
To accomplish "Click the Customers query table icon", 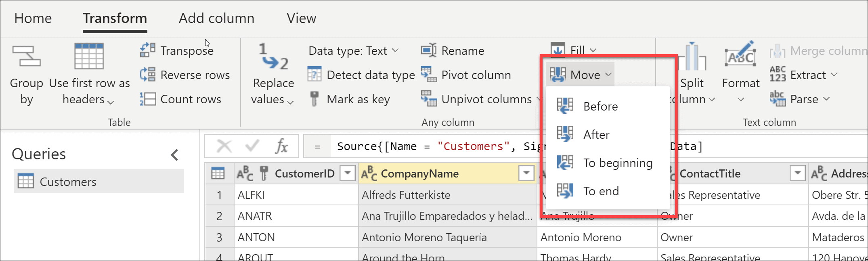I will 26,182.
